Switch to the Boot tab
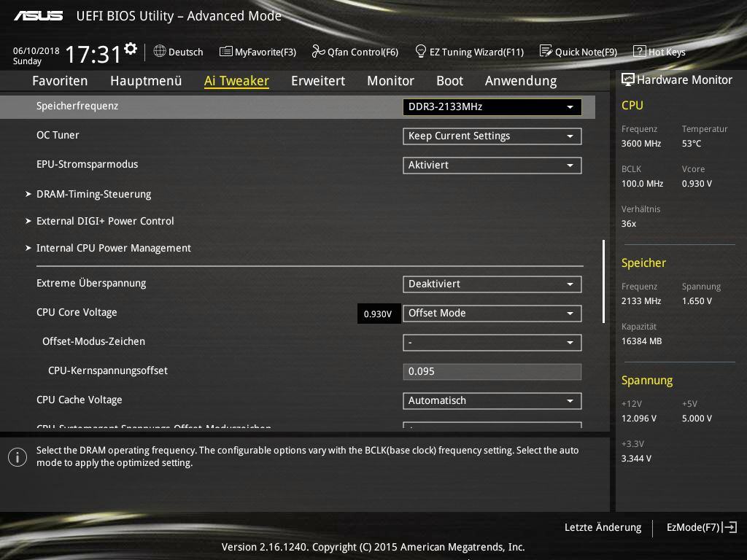747x560 pixels. (449, 81)
